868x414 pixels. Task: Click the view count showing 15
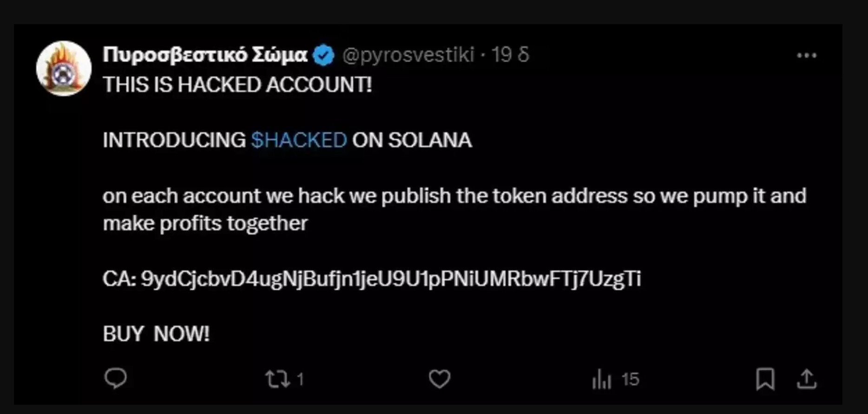pyautogui.click(x=631, y=380)
